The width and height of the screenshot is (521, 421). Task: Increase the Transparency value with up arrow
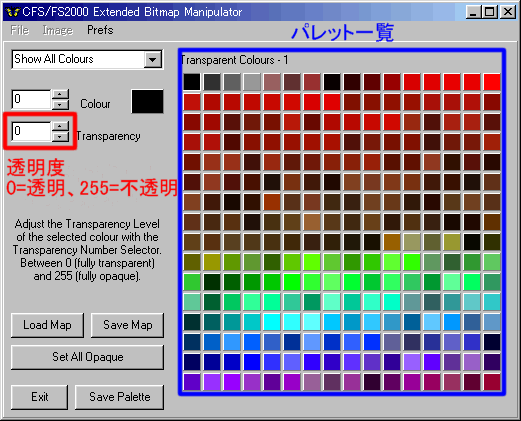[60, 126]
